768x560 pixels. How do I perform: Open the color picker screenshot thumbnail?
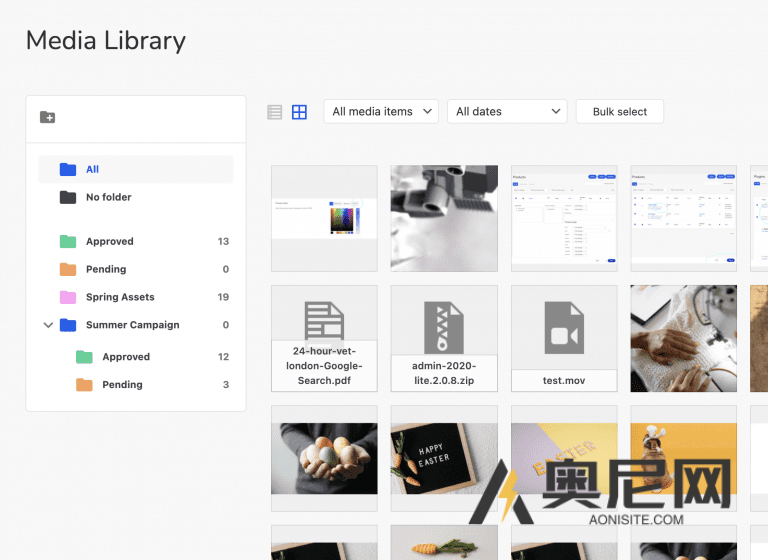click(x=324, y=219)
